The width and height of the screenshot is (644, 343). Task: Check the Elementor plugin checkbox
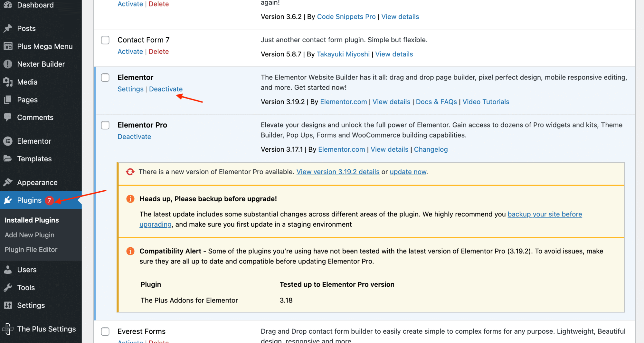point(105,77)
